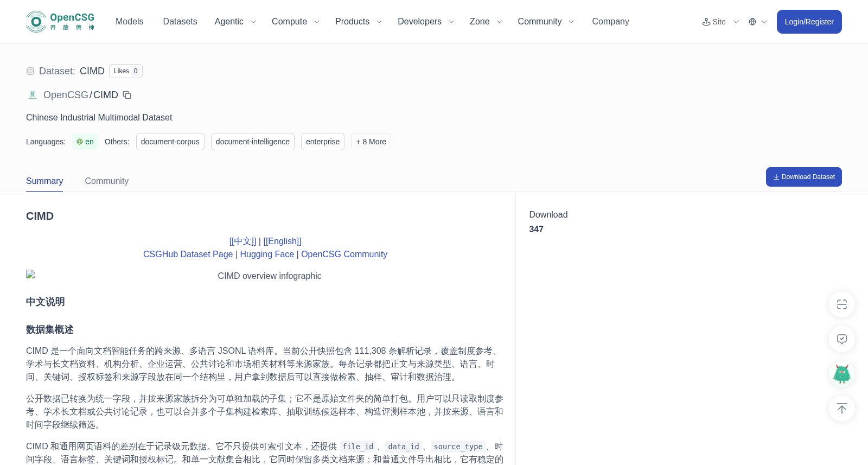Click the scan floating button

tap(842, 304)
